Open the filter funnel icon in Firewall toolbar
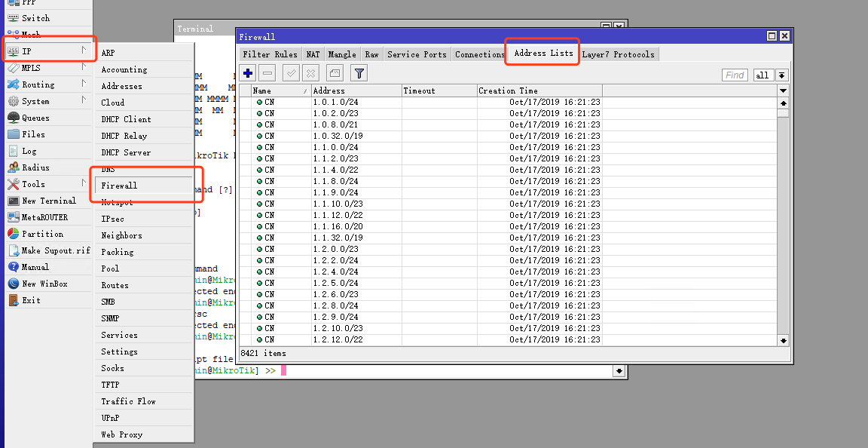This screenshot has height=448, width=868. (x=359, y=72)
